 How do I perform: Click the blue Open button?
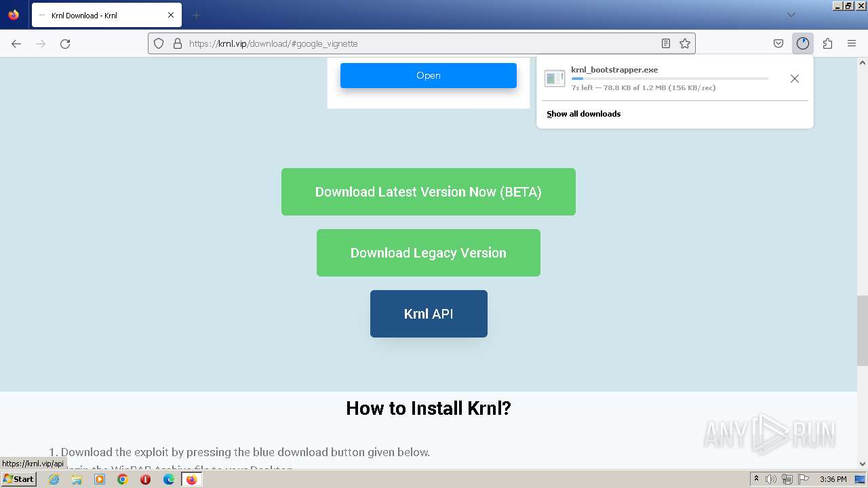pyautogui.click(x=429, y=75)
